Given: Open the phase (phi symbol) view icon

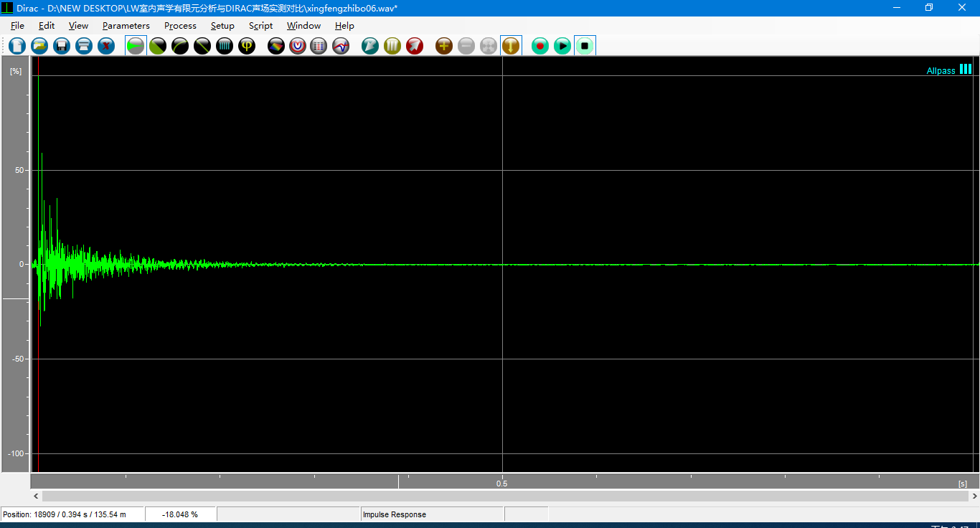Looking at the screenshot, I should click(x=247, y=46).
